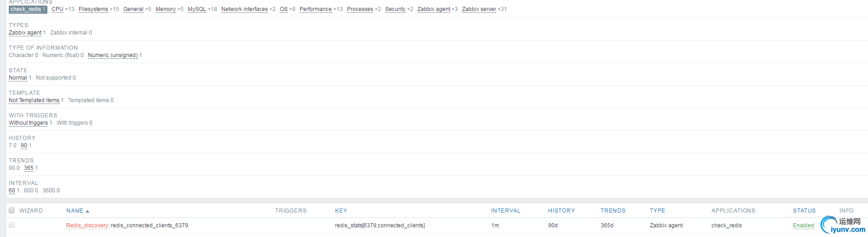The width and height of the screenshot is (868, 237).
Task: Sort the table by Interval column
Action: click(505, 211)
